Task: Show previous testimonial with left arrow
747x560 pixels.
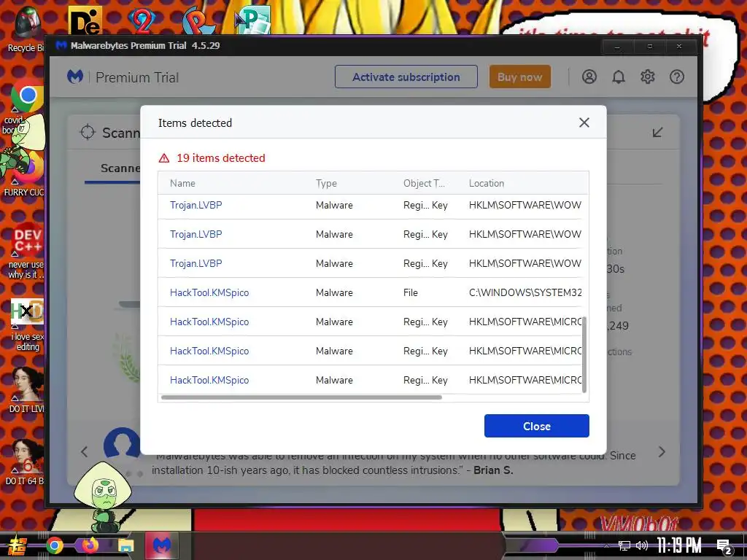Action: click(85, 451)
